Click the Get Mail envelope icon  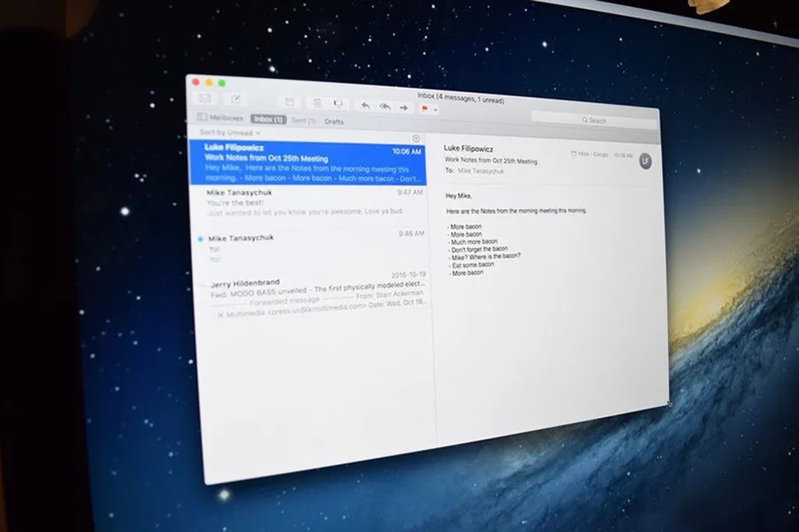coord(205,98)
